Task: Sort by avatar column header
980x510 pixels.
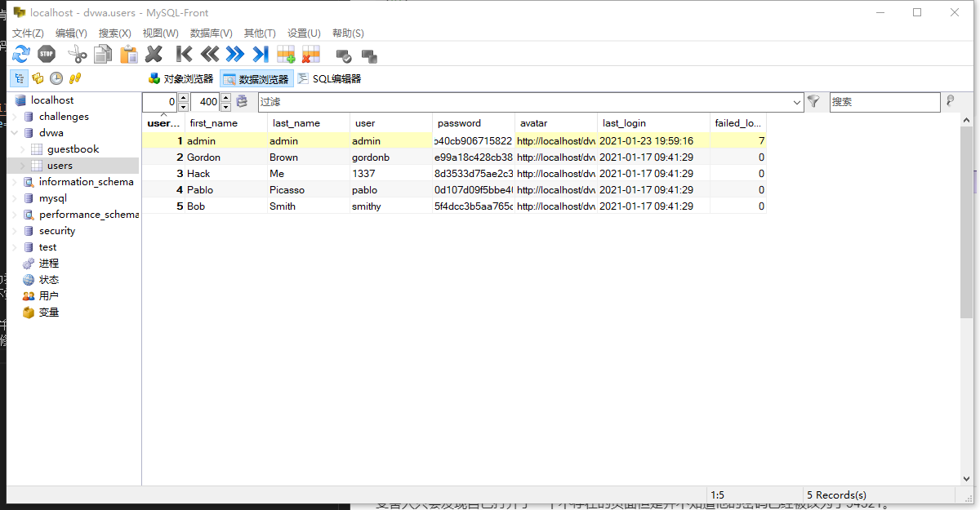Action: click(x=556, y=123)
